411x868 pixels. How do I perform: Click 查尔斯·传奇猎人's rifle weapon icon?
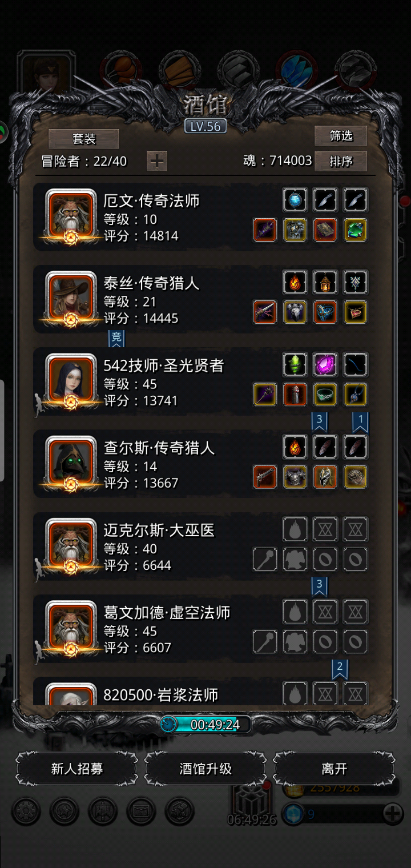click(x=265, y=477)
